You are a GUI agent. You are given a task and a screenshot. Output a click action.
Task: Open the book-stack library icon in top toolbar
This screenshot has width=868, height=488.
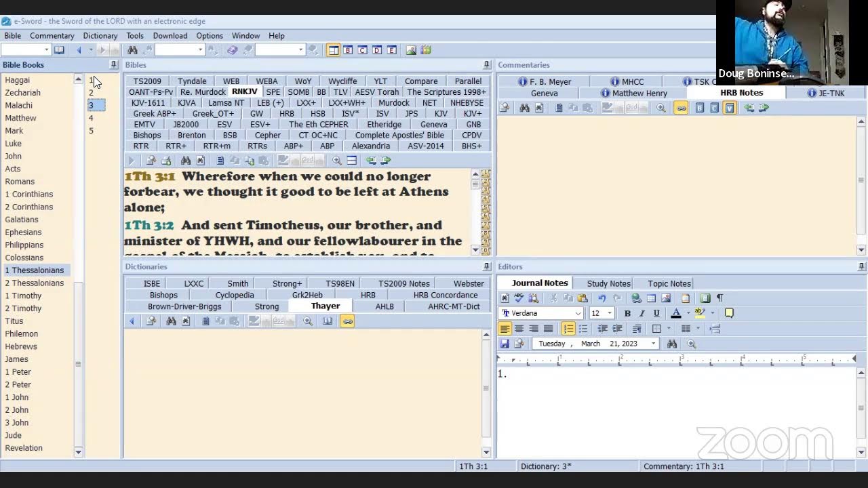point(425,50)
